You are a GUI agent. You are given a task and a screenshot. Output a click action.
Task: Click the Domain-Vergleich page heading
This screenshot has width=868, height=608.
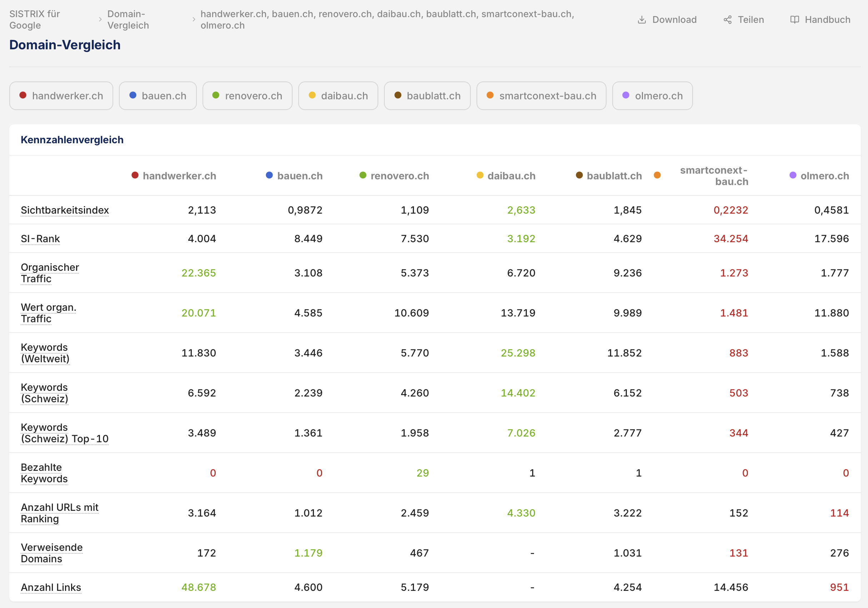click(65, 45)
